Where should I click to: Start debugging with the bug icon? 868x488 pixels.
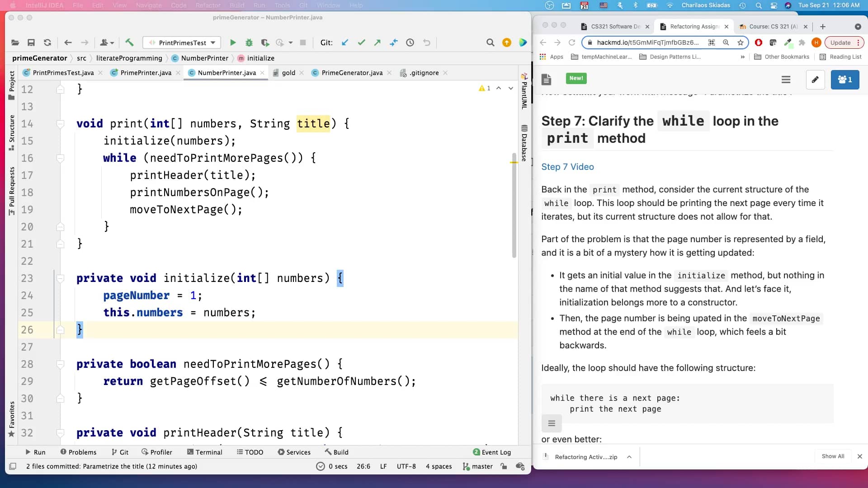pyautogui.click(x=249, y=42)
